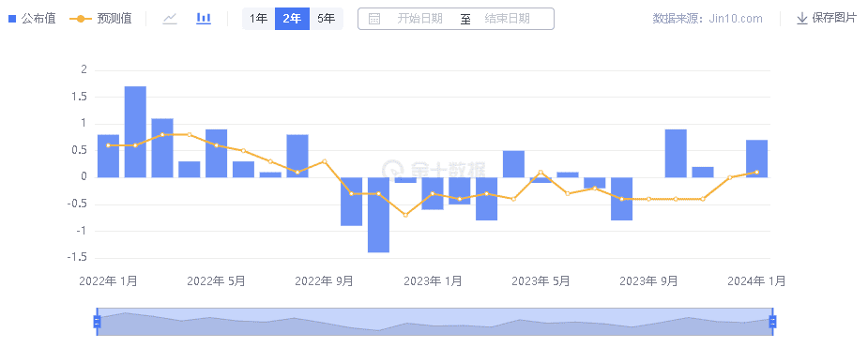This screenshot has height=348, width=868.
Task: Click right handle of range slider
Action: tap(773, 322)
